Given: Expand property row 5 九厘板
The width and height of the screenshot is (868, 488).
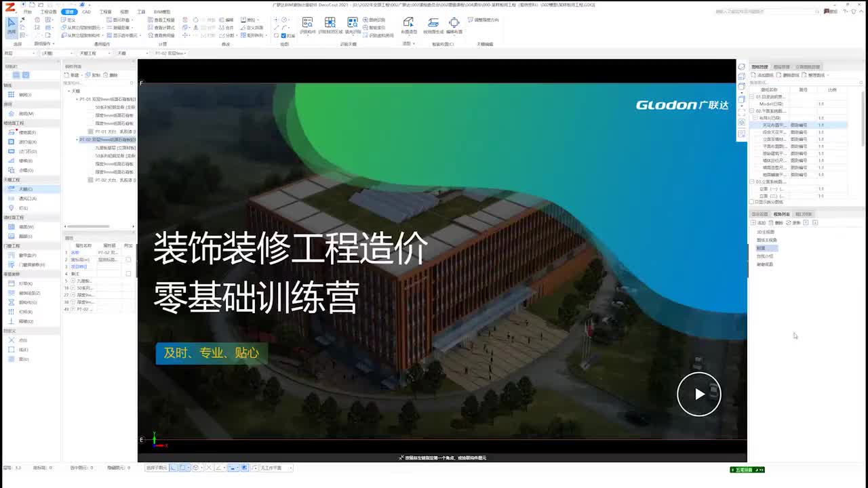Looking at the screenshot, I should click(x=73, y=281).
